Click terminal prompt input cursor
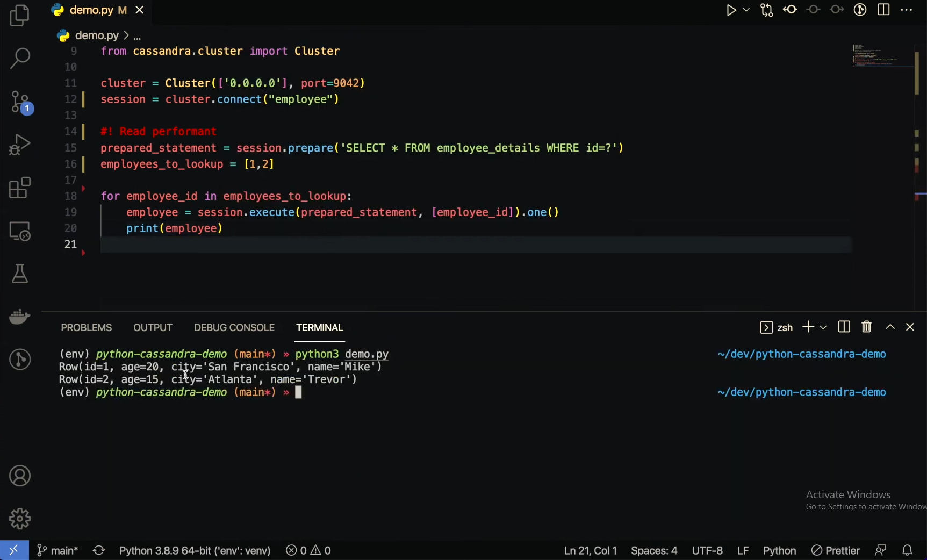The width and height of the screenshot is (927, 560). coord(299,393)
